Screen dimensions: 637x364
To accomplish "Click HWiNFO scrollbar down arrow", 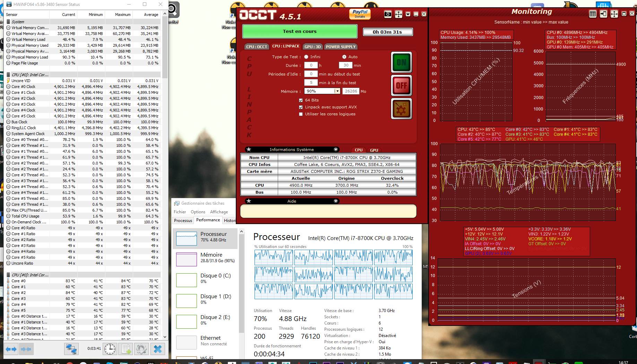I will coord(165,336).
